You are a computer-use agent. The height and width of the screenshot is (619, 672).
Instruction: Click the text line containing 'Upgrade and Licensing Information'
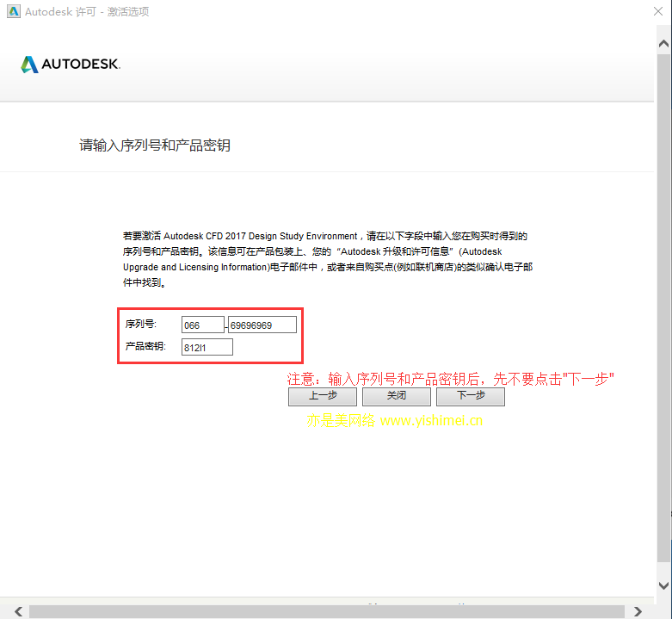coord(328,267)
